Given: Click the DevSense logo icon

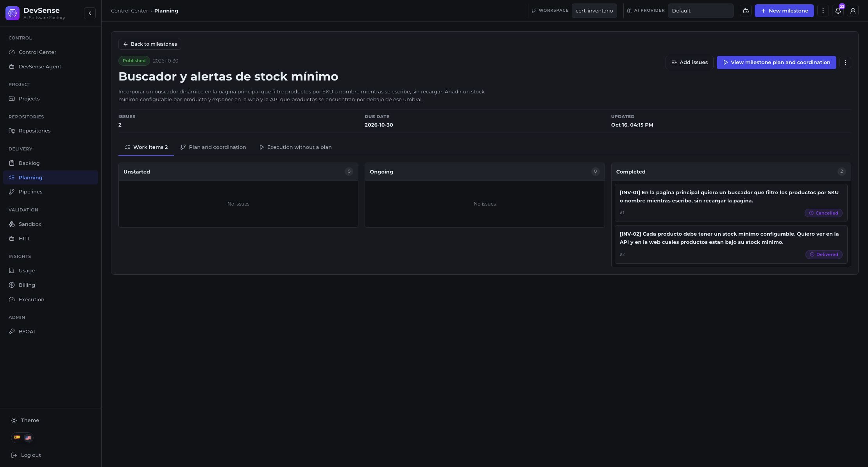Looking at the screenshot, I should (13, 13).
